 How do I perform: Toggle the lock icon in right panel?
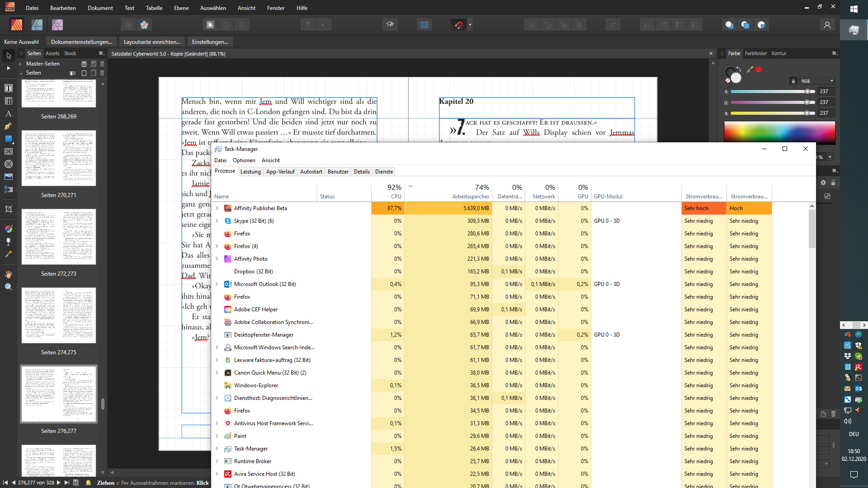pos(833,183)
